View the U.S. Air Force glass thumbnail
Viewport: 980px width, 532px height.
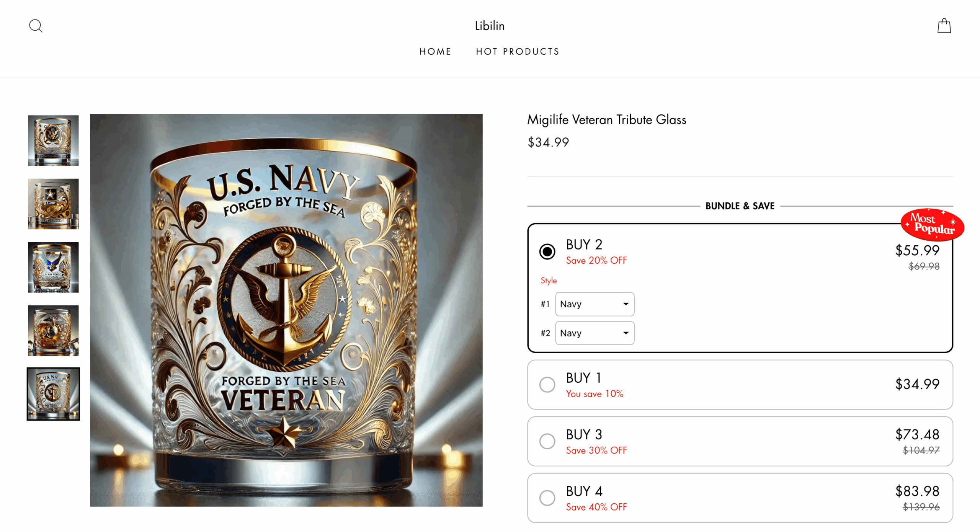(53, 267)
